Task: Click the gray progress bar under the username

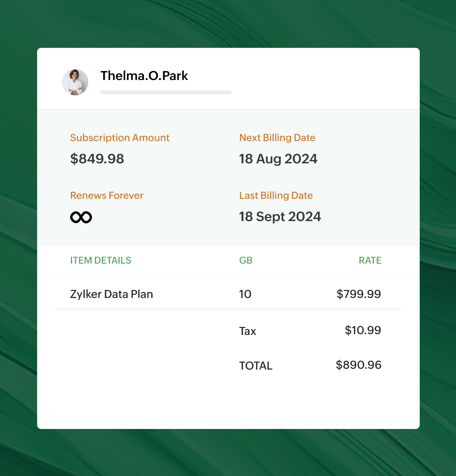Action: pyautogui.click(x=165, y=92)
